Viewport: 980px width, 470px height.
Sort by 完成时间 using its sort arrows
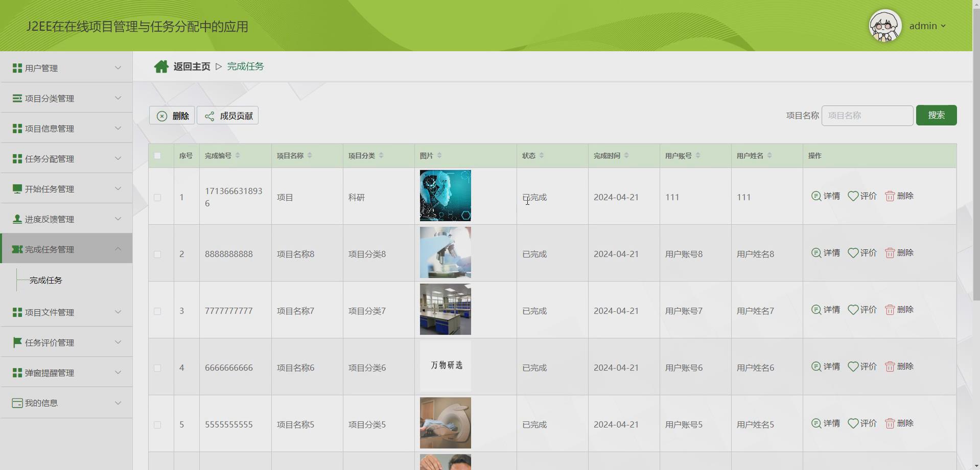click(x=626, y=156)
